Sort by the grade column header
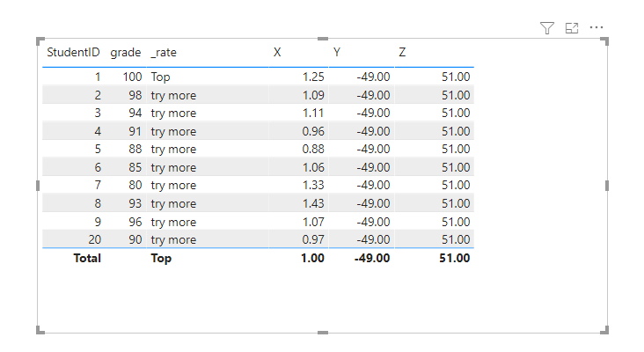This screenshot has height=352, width=644. (x=125, y=53)
